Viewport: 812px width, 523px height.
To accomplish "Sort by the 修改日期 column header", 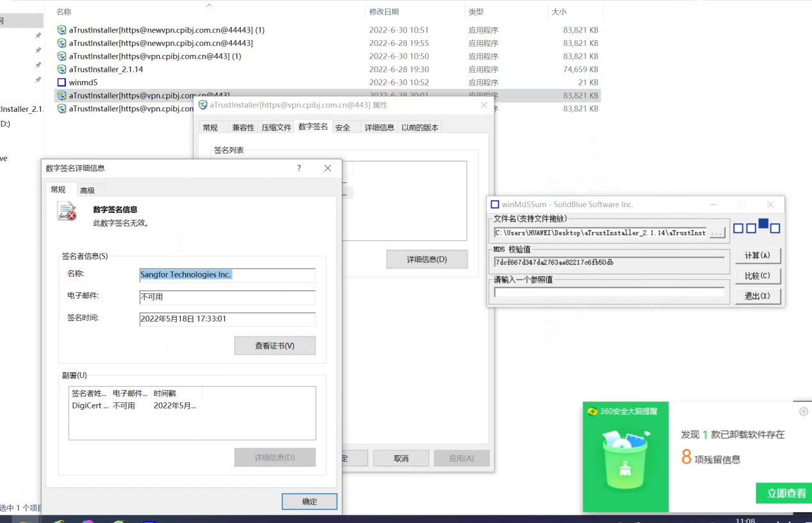I will click(384, 12).
